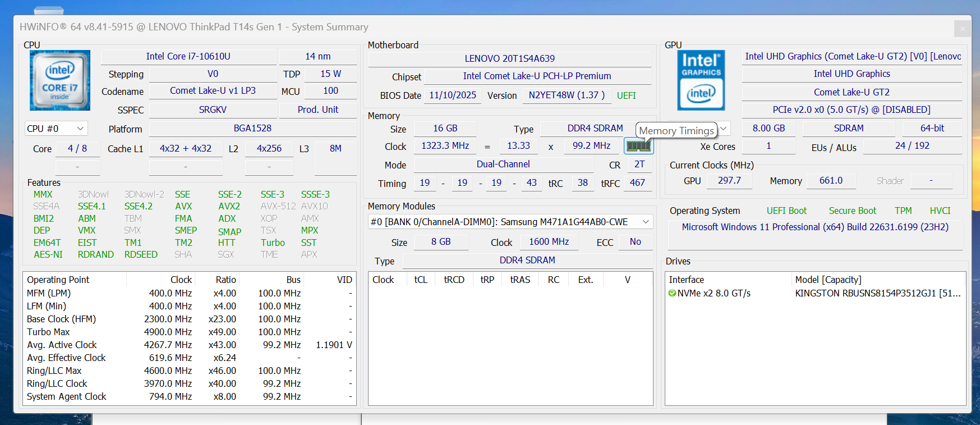This screenshot has height=425, width=980.
Task: Select the "Prod. Unit" field
Action: click(x=318, y=109)
